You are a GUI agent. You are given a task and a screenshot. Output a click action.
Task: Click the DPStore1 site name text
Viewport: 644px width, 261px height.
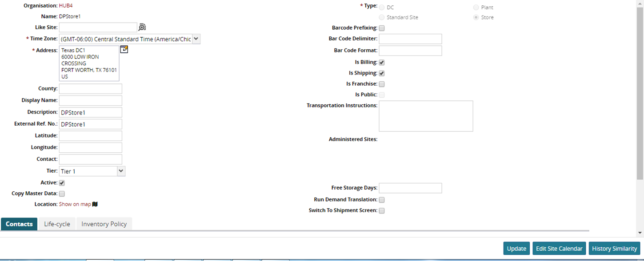tap(70, 16)
